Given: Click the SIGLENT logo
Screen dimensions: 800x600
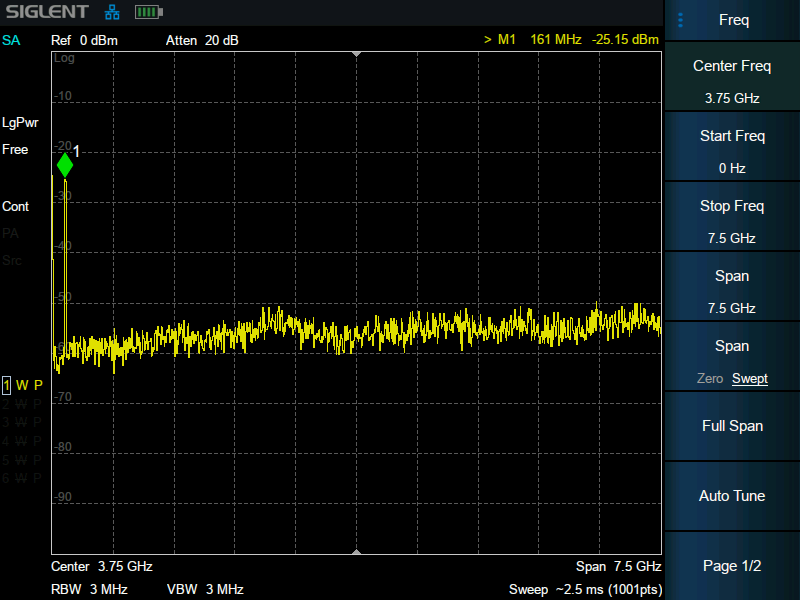Looking at the screenshot, I should pos(45,13).
